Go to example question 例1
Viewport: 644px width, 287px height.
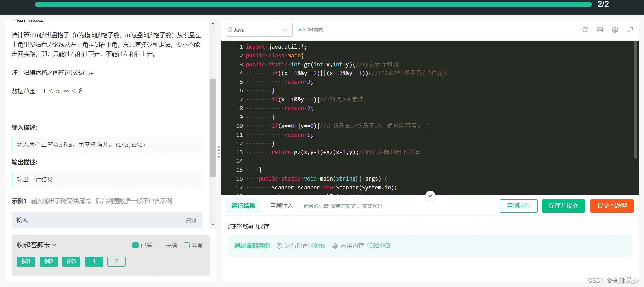coord(26,261)
